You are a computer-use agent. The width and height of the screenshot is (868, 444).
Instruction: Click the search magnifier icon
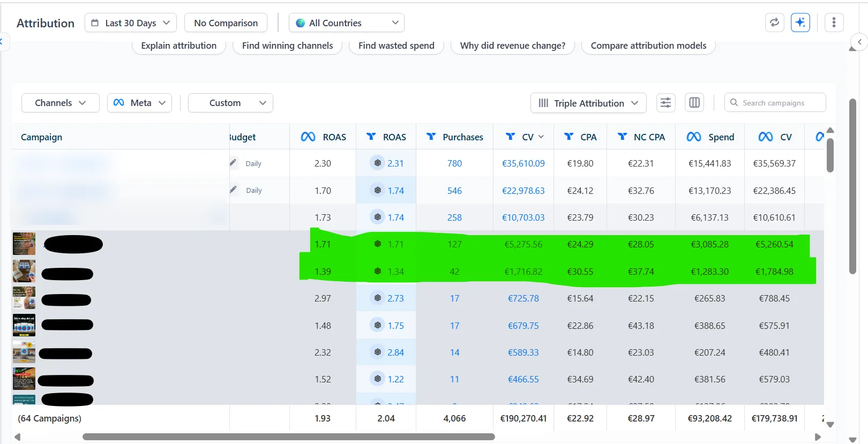pyautogui.click(x=734, y=102)
